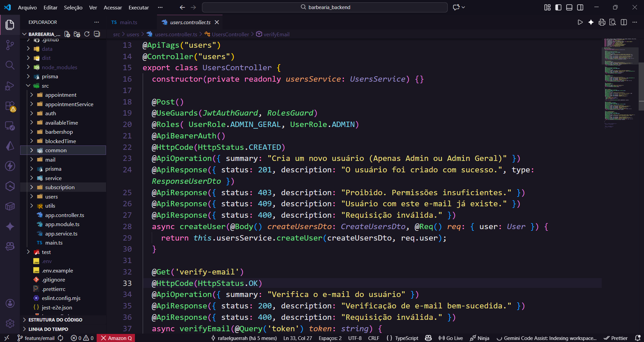The height and width of the screenshot is (342, 644).
Task: Start Go Live server from status bar
Action: point(451,338)
